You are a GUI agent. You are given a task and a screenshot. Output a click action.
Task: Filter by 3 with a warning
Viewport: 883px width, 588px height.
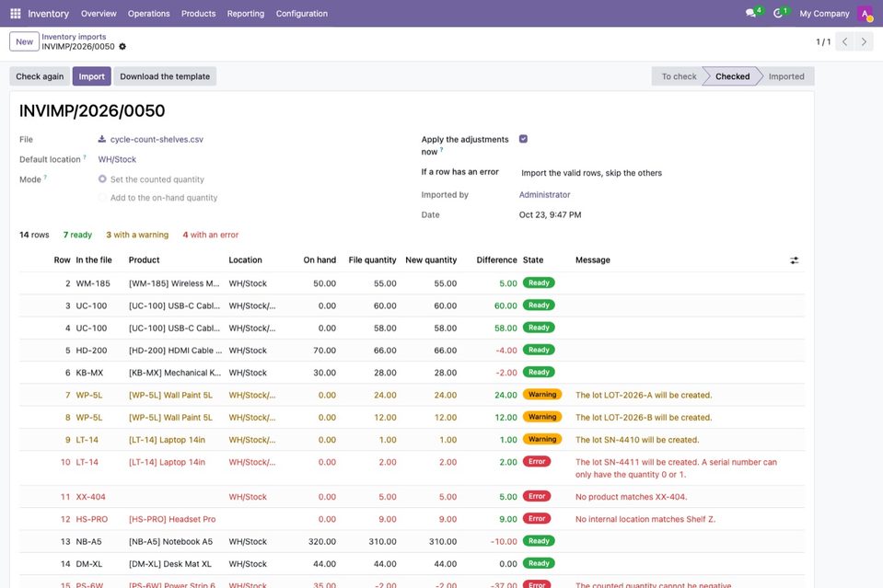[137, 235]
